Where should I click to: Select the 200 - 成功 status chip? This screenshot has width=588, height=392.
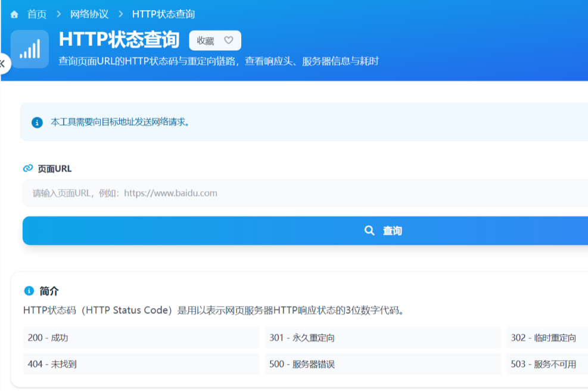(141, 338)
